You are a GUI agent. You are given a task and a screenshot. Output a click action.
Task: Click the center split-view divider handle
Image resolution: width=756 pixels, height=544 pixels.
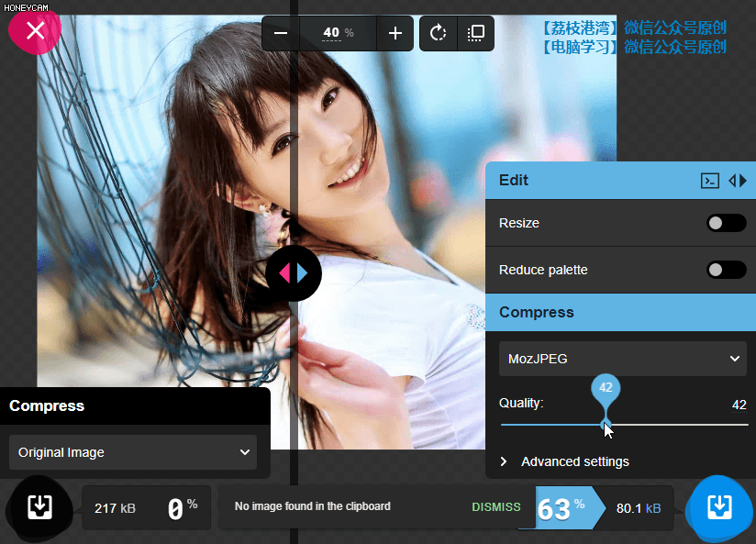point(294,273)
